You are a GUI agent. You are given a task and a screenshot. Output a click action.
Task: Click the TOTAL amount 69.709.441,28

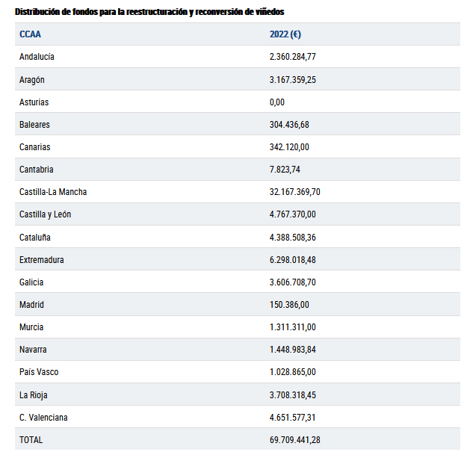coord(295,440)
